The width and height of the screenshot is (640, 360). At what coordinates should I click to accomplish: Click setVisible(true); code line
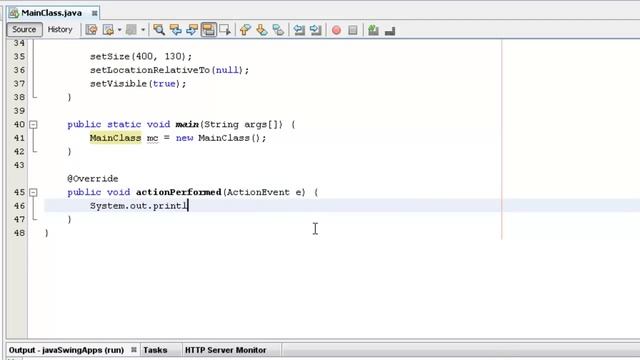click(x=138, y=84)
